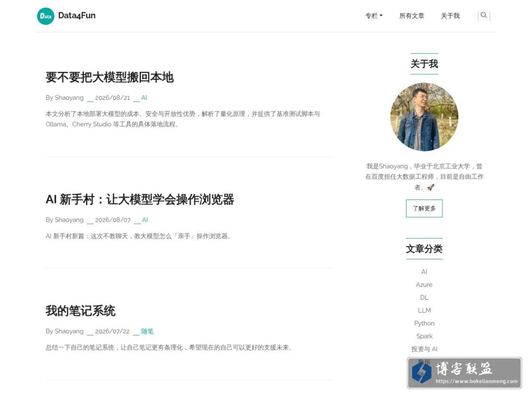Image resolution: width=532 pixels, height=399 pixels.
Task: Select DL category
Action: point(424,297)
